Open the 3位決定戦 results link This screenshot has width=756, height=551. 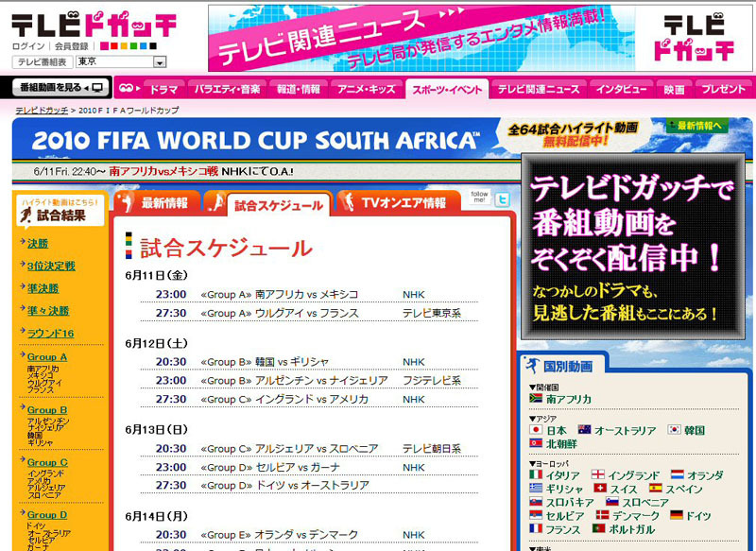point(51,266)
